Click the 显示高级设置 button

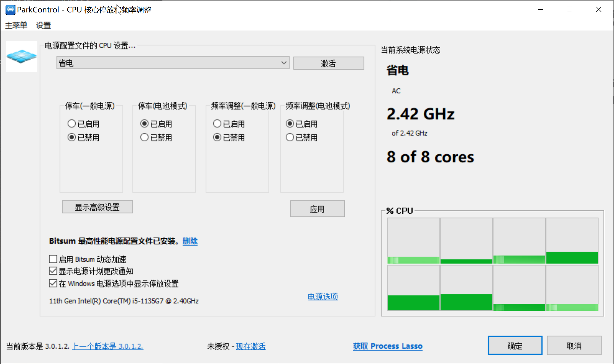(97, 207)
